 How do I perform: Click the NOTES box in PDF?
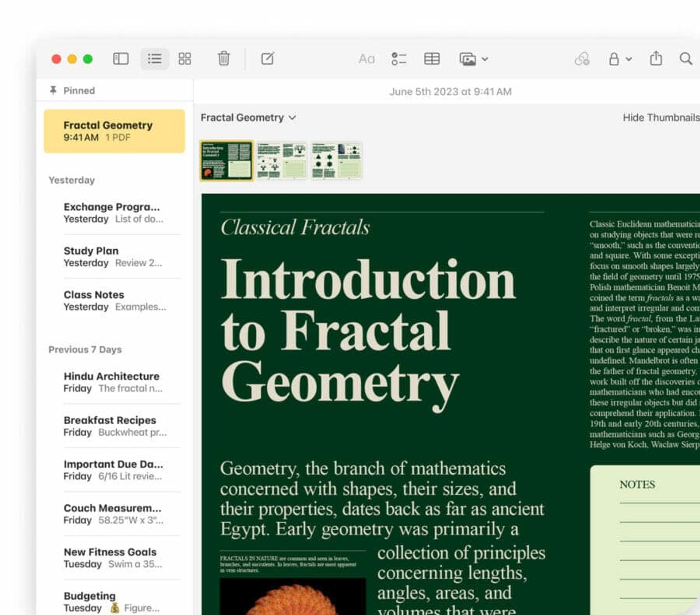point(645,540)
